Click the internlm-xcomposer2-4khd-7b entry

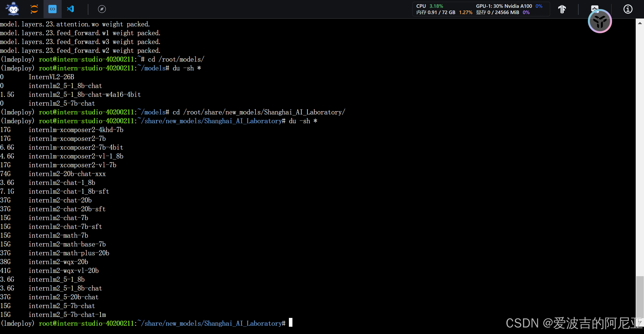click(76, 130)
